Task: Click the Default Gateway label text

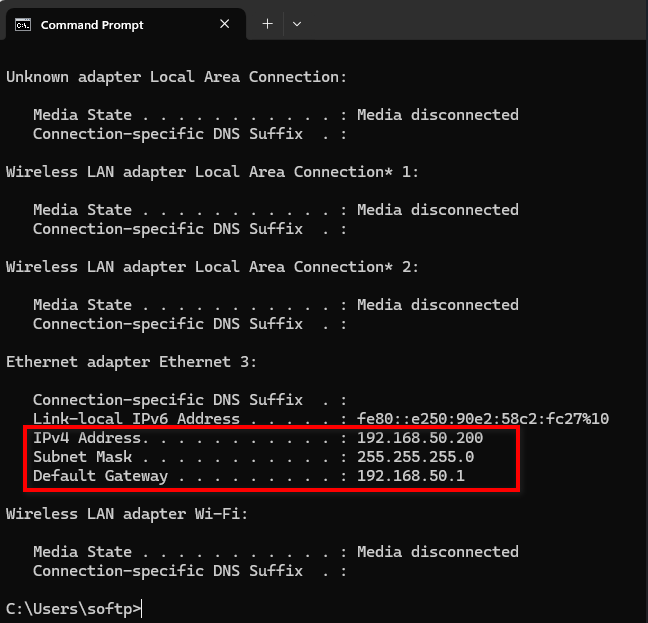Action: [100, 476]
